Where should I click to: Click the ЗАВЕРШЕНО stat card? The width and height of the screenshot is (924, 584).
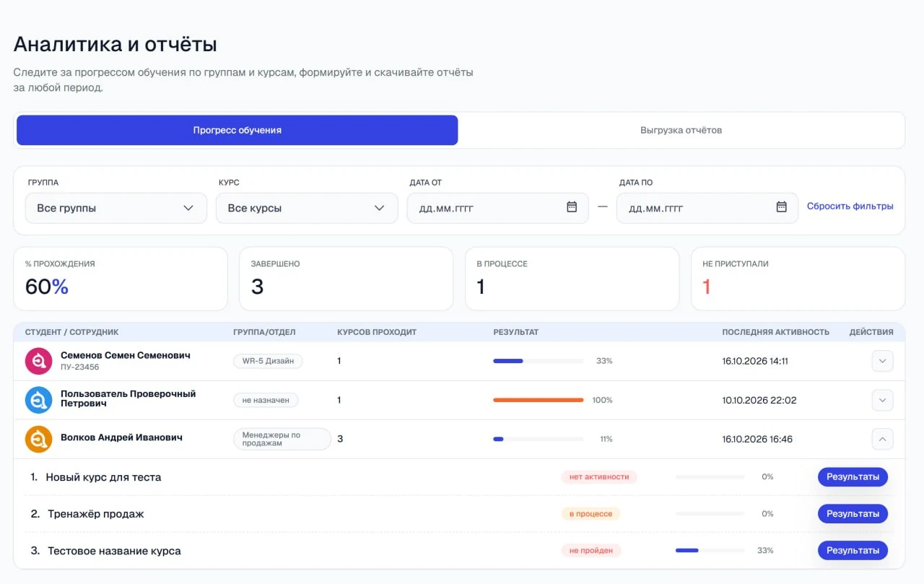click(346, 279)
